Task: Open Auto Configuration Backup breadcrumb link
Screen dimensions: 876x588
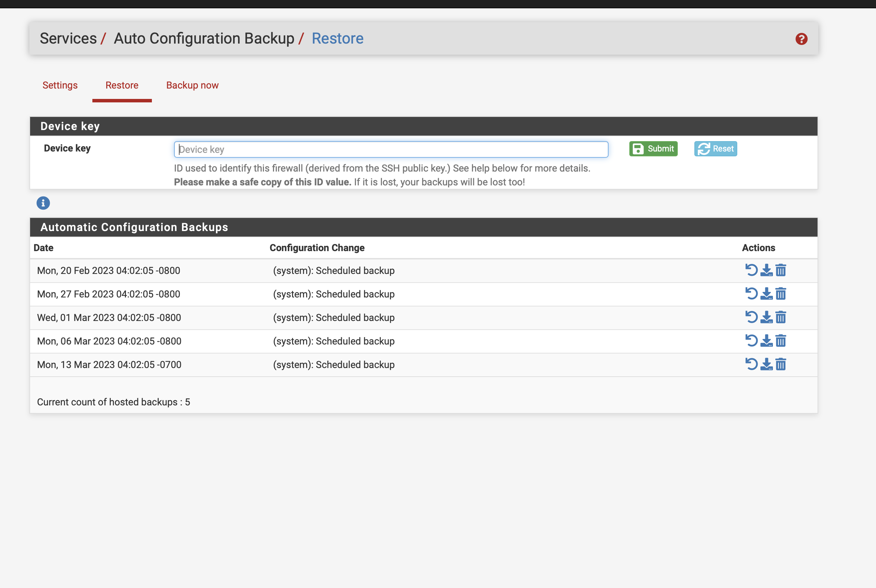Action: click(x=204, y=39)
